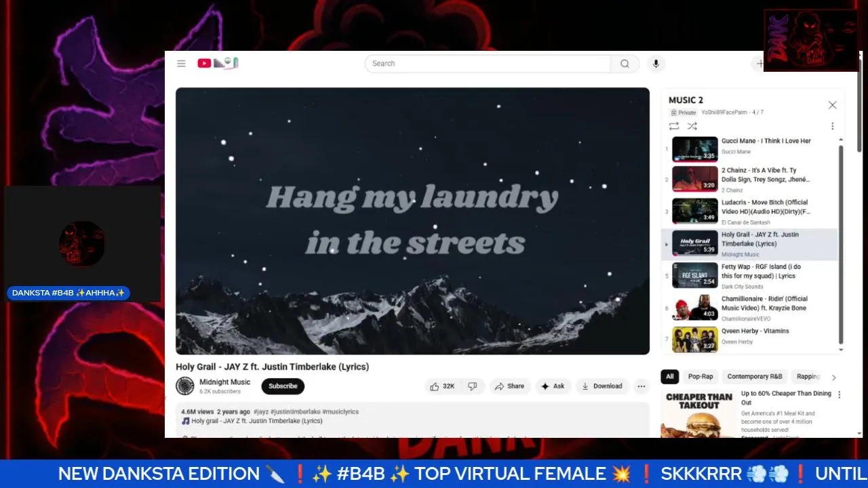Expand more filter chips with arrow
Screen dimensions: 868x488
(834, 378)
